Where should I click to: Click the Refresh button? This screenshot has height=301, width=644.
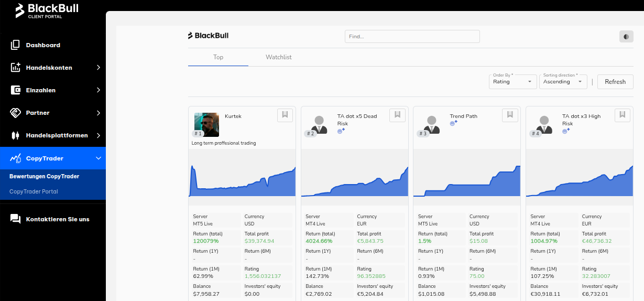pos(615,82)
